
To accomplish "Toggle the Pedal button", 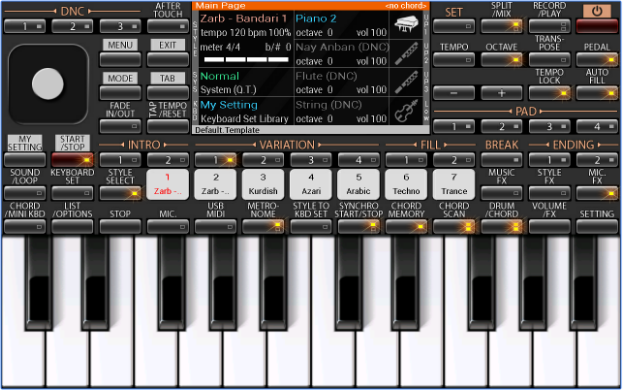I will [597, 60].
